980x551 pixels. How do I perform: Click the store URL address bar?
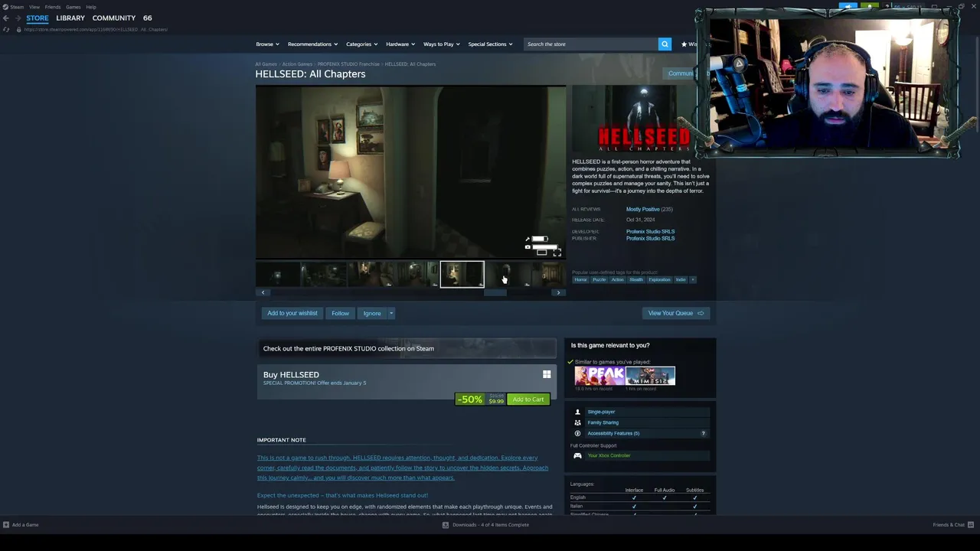[96, 29]
